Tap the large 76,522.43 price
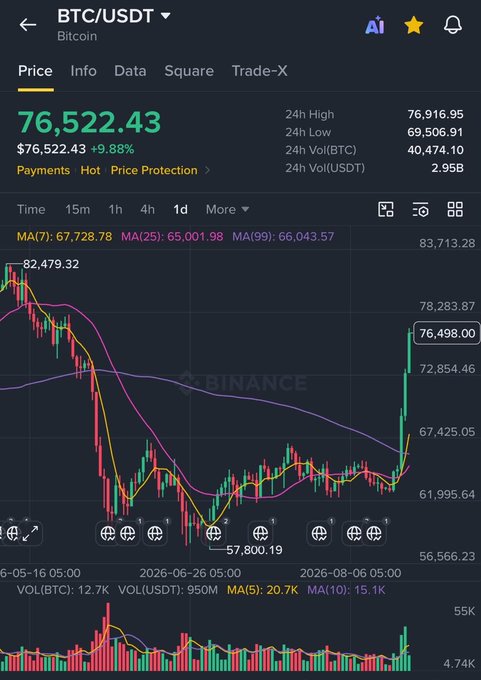This screenshot has height=680, width=481. tap(89, 122)
